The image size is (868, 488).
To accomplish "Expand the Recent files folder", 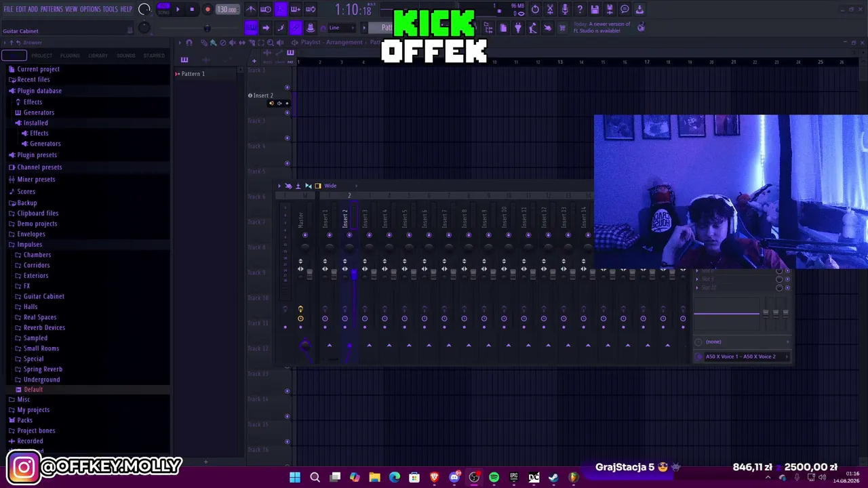I will (x=33, y=79).
